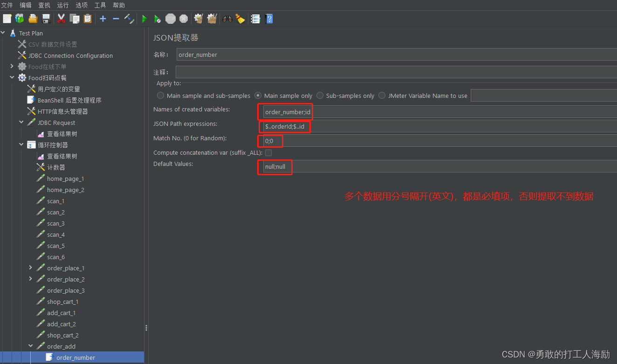
Task: Click the blue plus Expand All icon
Action: point(103,19)
